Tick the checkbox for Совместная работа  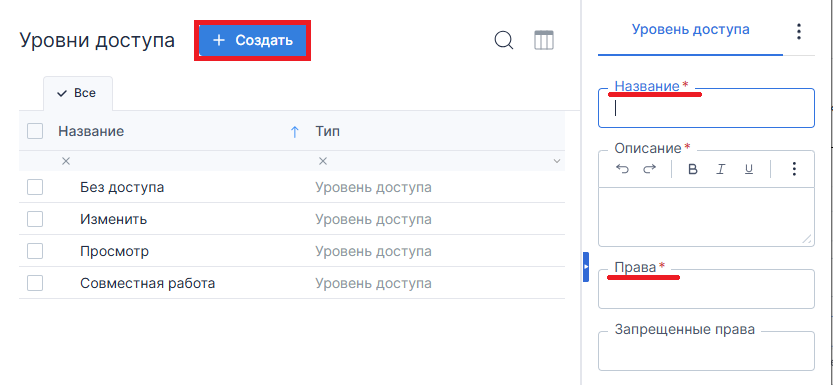[35, 283]
